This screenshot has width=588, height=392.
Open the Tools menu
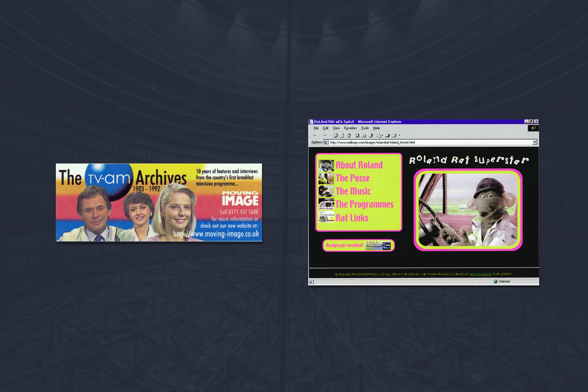(365, 128)
